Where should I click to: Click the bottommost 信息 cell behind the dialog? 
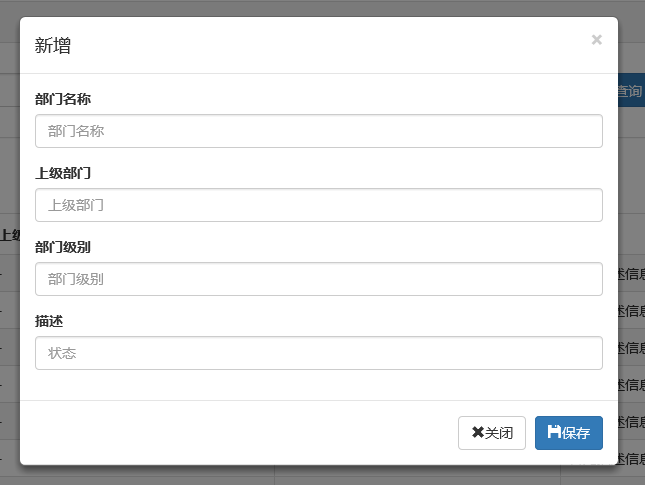[631, 459]
